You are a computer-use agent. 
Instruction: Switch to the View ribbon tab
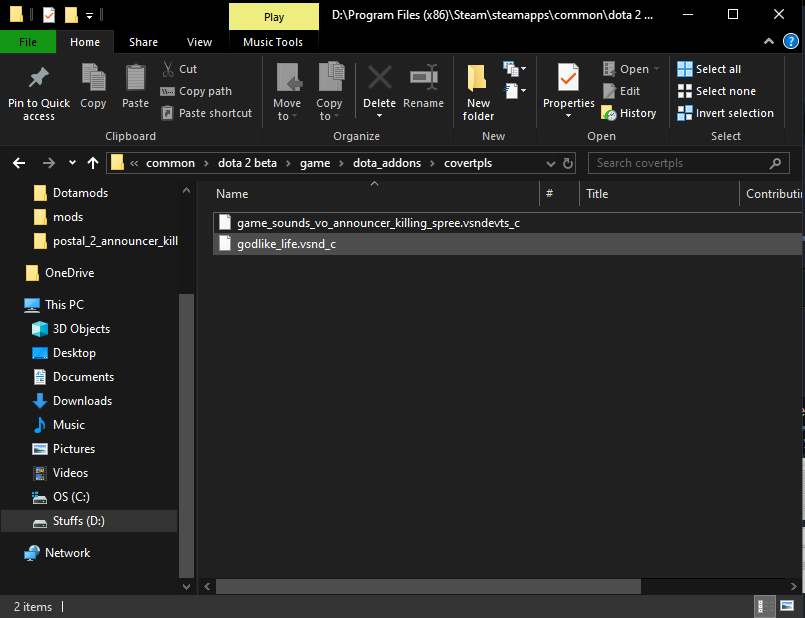pos(199,42)
